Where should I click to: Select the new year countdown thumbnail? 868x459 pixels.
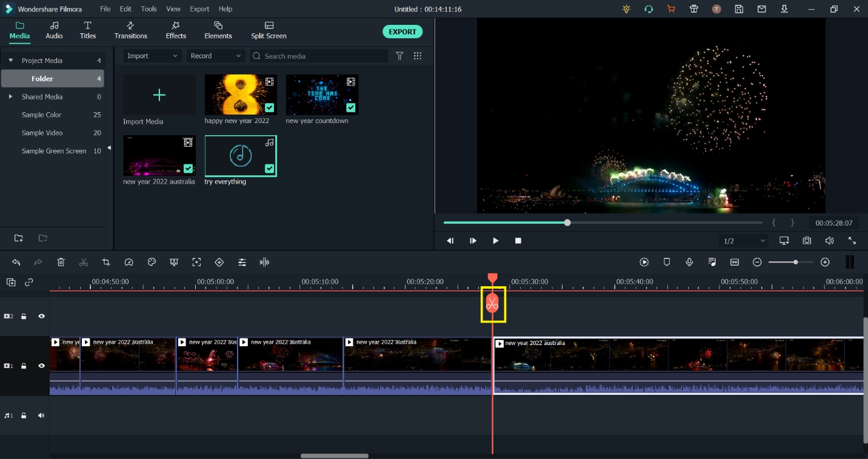tap(322, 95)
